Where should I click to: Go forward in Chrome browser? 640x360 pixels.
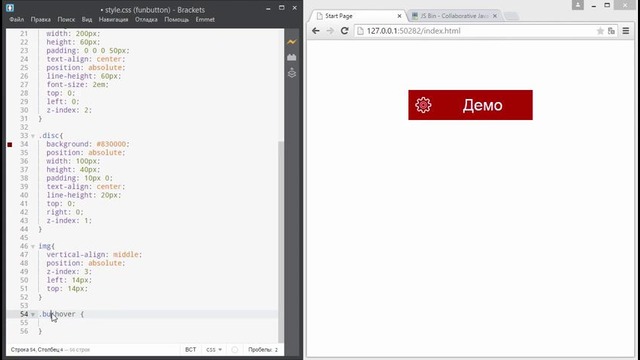pyautogui.click(x=330, y=31)
